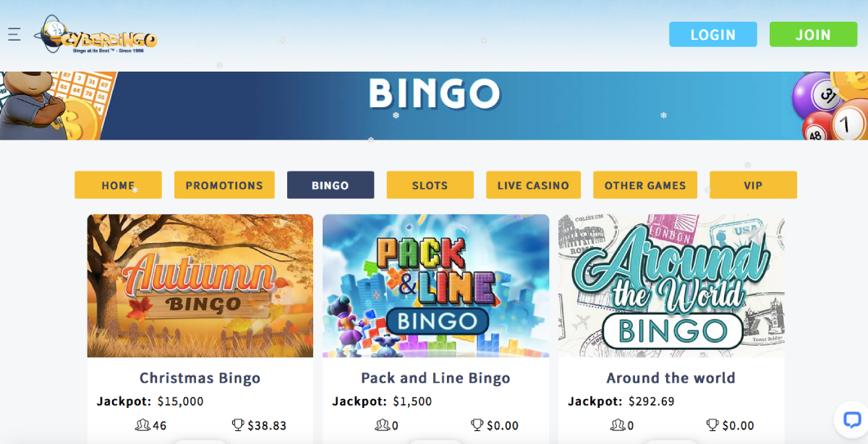868x444 pixels.
Task: Switch to the SLOTS tab
Action: coord(430,185)
